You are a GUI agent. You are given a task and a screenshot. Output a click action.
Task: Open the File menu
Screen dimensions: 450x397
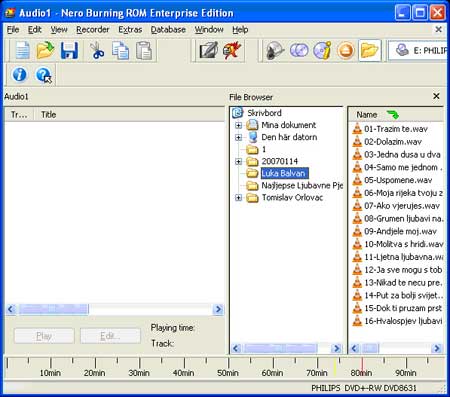13,30
